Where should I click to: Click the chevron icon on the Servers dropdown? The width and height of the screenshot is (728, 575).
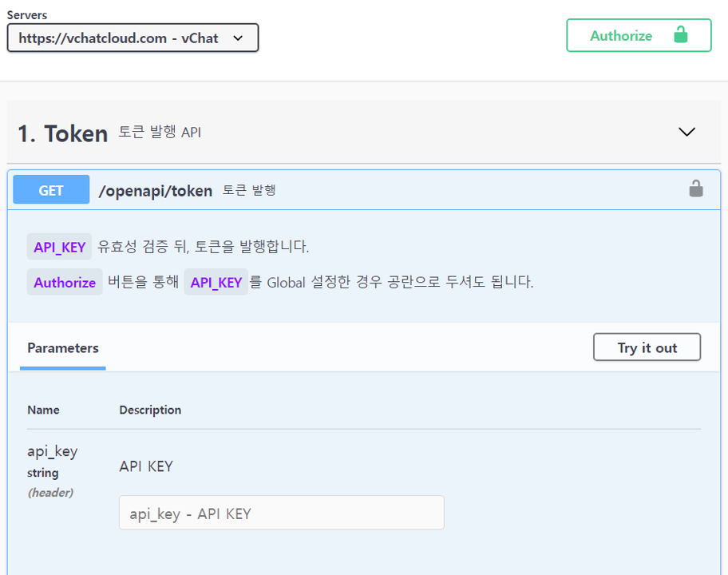pyautogui.click(x=237, y=38)
